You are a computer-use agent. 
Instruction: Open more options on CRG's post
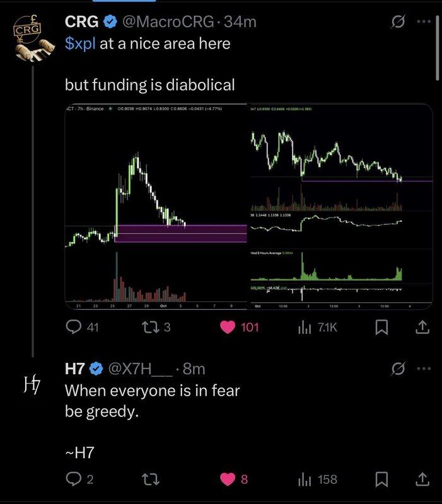coord(422,23)
